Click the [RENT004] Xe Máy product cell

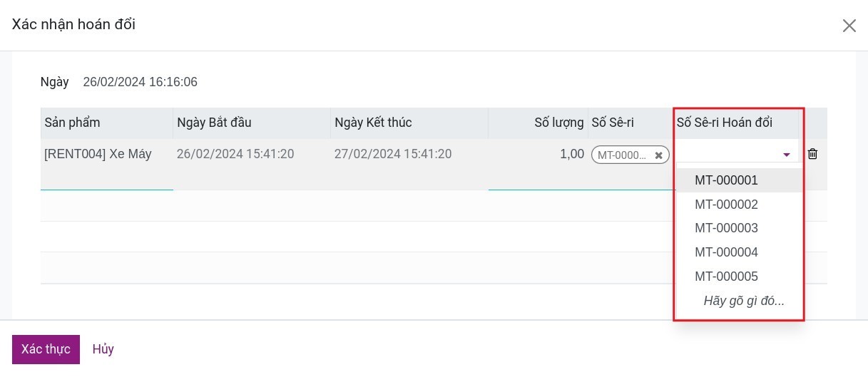98,154
